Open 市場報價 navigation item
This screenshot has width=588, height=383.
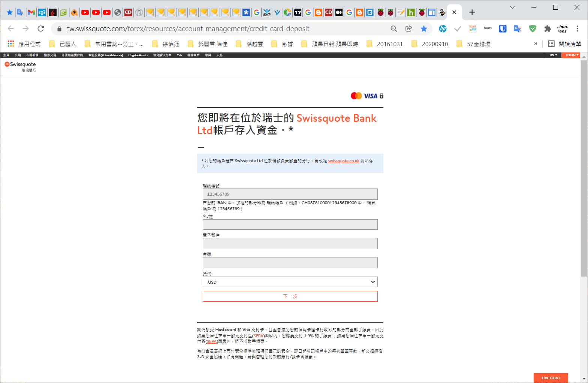click(32, 55)
